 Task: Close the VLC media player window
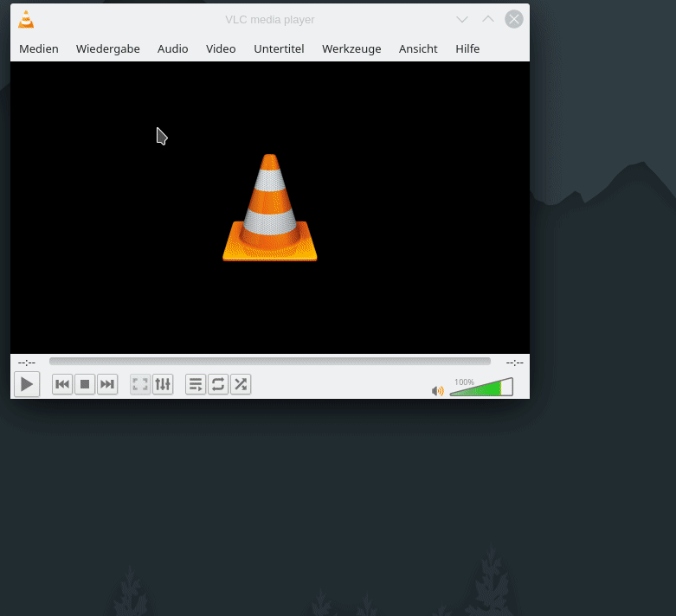(x=514, y=19)
